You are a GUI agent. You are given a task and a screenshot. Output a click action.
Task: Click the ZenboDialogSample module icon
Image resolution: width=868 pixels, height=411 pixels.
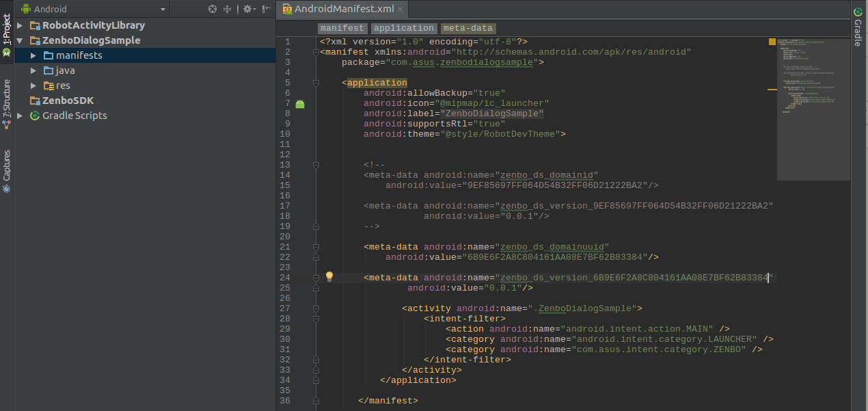pyautogui.click(x=35, y=40)
